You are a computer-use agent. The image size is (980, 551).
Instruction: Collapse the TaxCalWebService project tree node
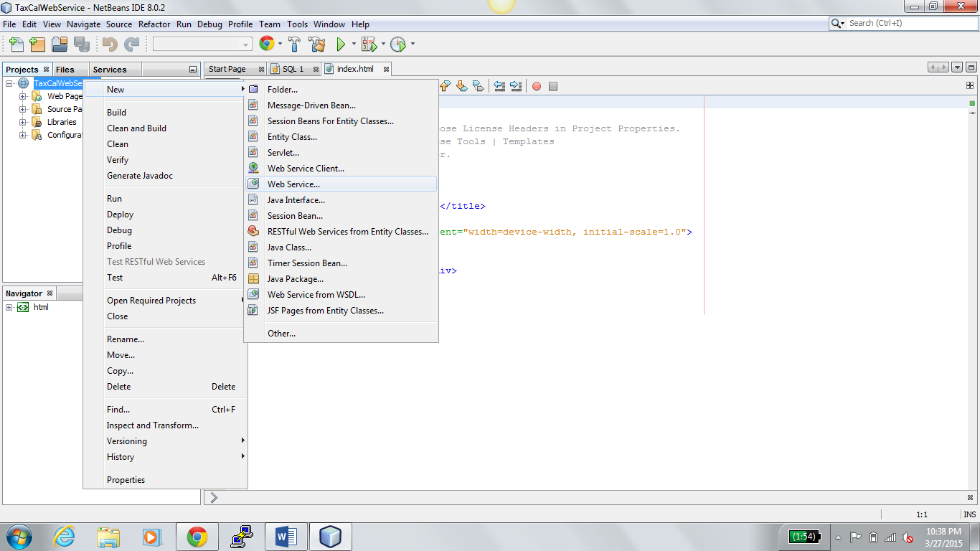[9, 83]
